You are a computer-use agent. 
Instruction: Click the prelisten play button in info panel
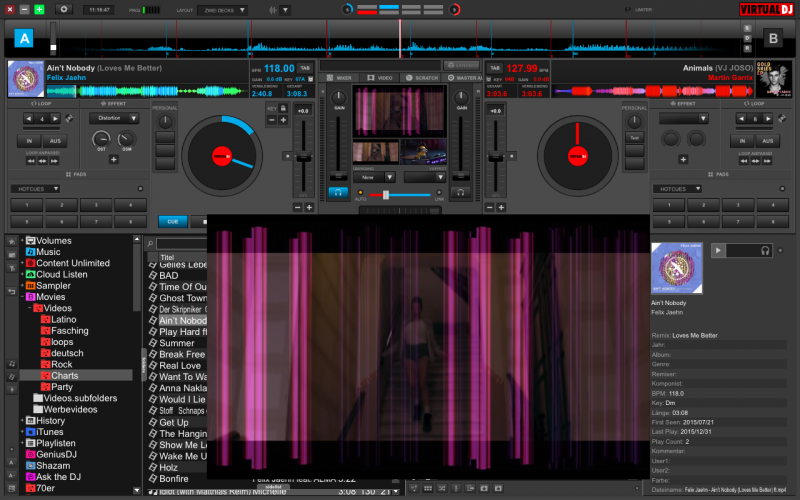(718, 250)
